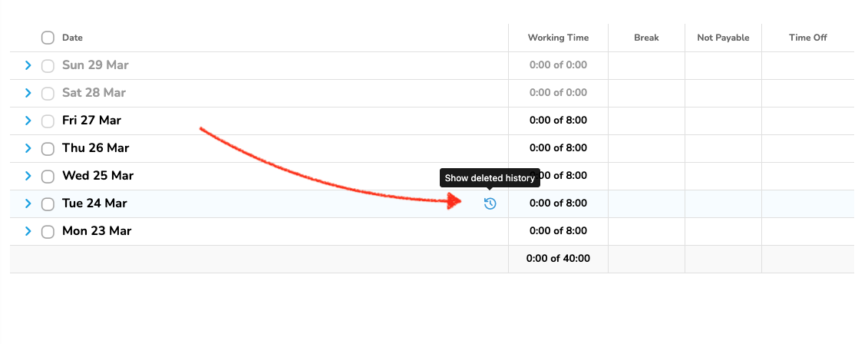The width and height of the screenshot is (868, 344).
Task: Expand the Sun 29 Mar row
Action: pos(28,65)
